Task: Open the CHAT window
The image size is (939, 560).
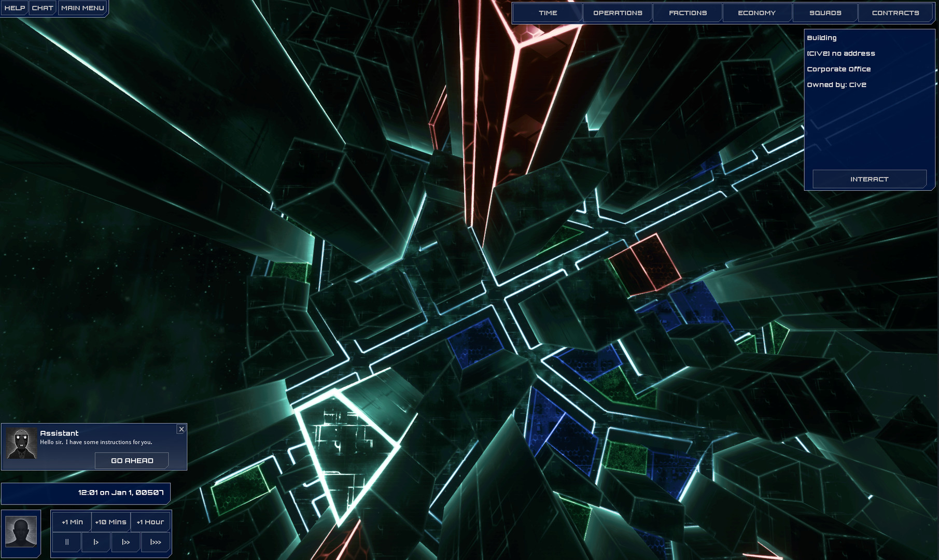Action: [43, 8]
